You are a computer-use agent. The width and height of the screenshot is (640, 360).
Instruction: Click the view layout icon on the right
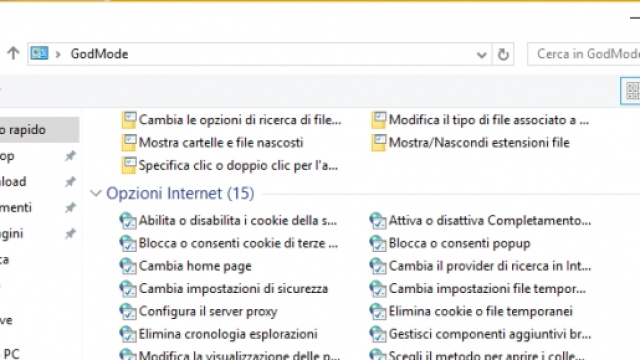click(x=631, y=91)
